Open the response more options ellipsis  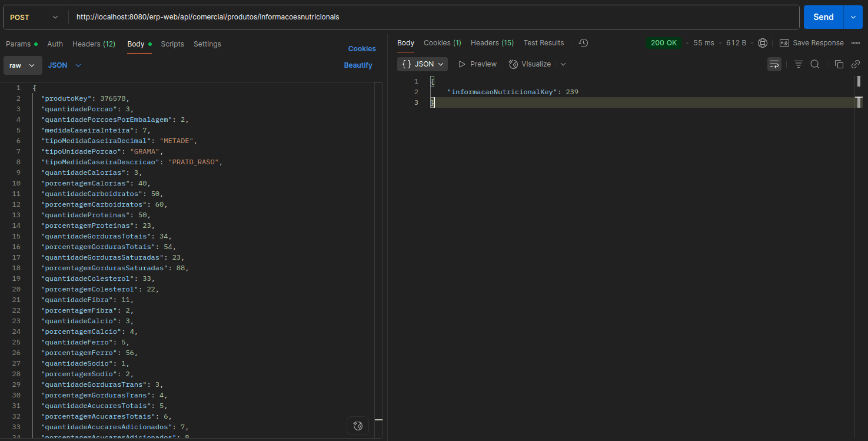click(856, 43)
